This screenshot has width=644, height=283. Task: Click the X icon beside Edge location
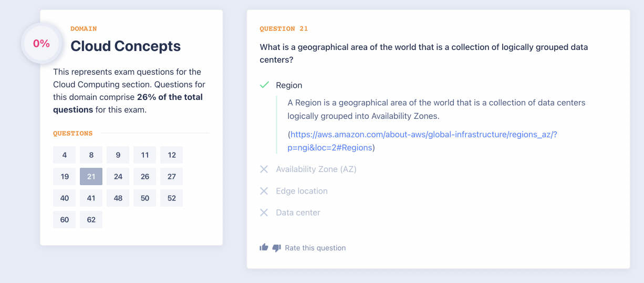tap(264, 191)
